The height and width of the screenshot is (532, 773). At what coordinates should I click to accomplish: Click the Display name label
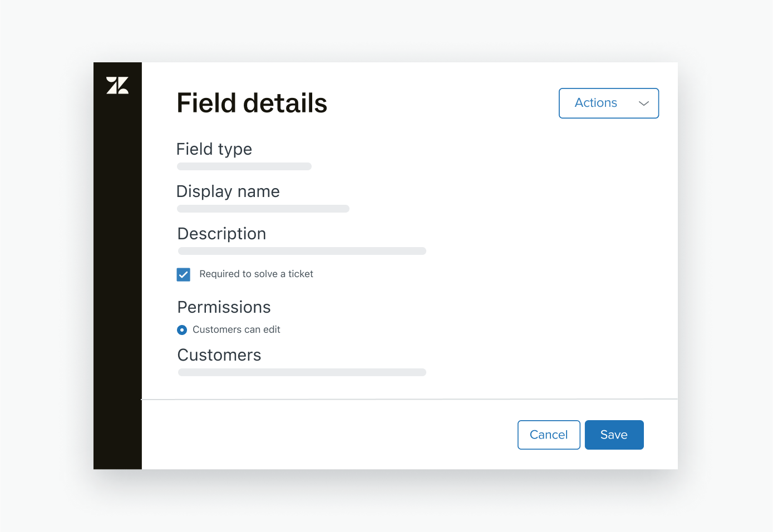tap(228, 191)
